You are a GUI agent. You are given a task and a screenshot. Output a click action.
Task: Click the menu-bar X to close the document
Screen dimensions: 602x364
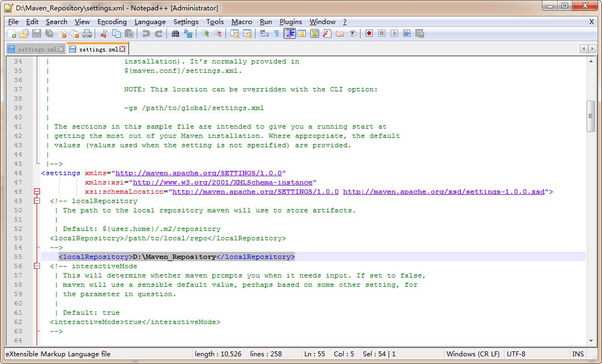(x=592, y=22)
